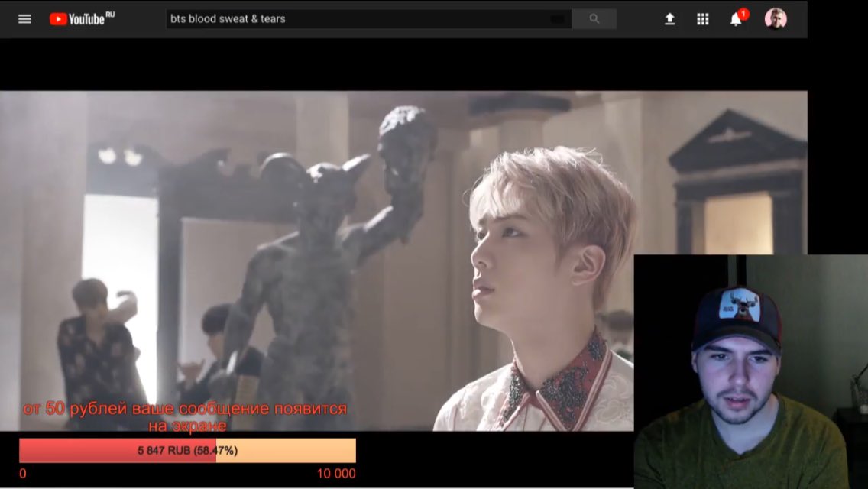Open the YouTube hamburger guide menu
The image size is (868, 489).
click(24, 19)
